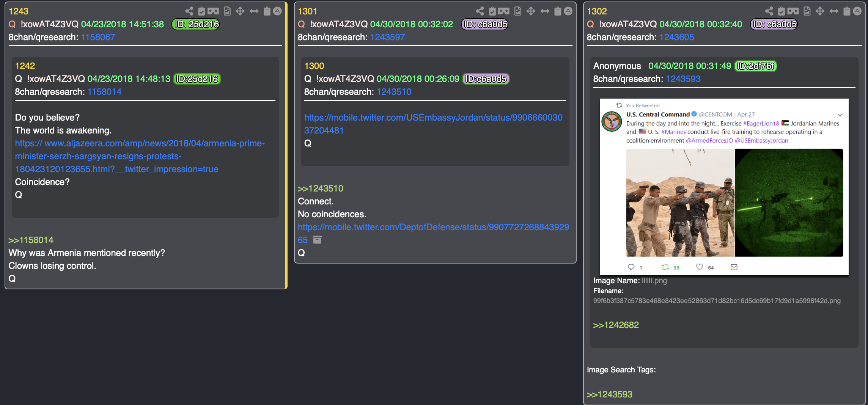The width and height of the screenshot is (868, 405).
Task: Click the clipboard-check icon on post 1243
Action: tap(201, 11)
